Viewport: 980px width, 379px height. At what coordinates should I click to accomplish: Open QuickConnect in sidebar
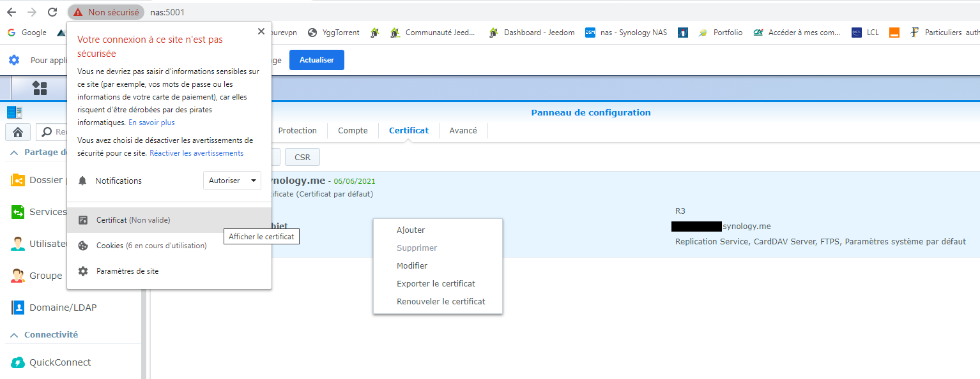[x=51, y=362]
